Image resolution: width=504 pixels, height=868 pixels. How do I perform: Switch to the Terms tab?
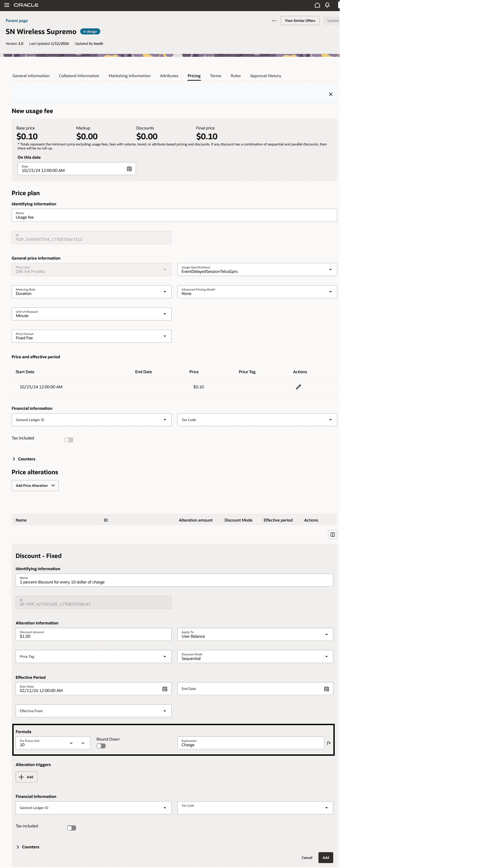tap(215, 76)
